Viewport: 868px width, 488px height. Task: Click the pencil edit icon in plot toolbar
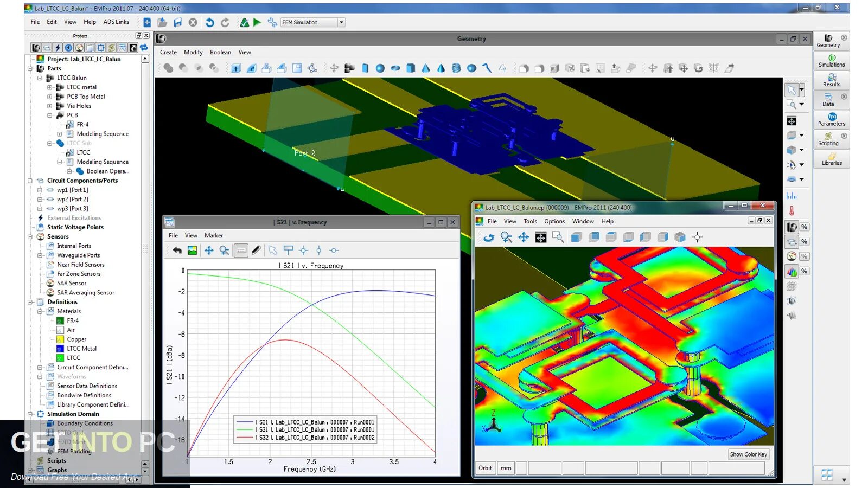256,250
